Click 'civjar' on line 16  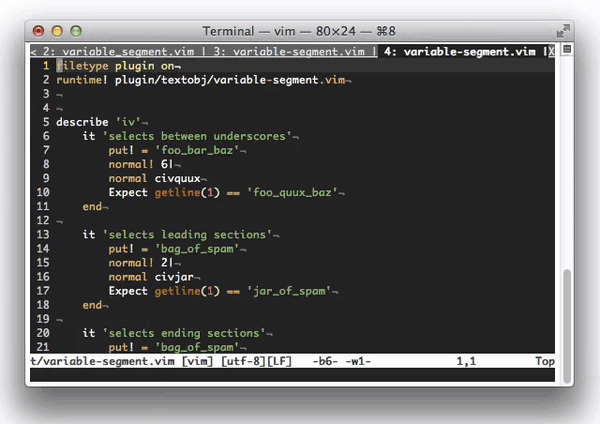coord(174,277)
